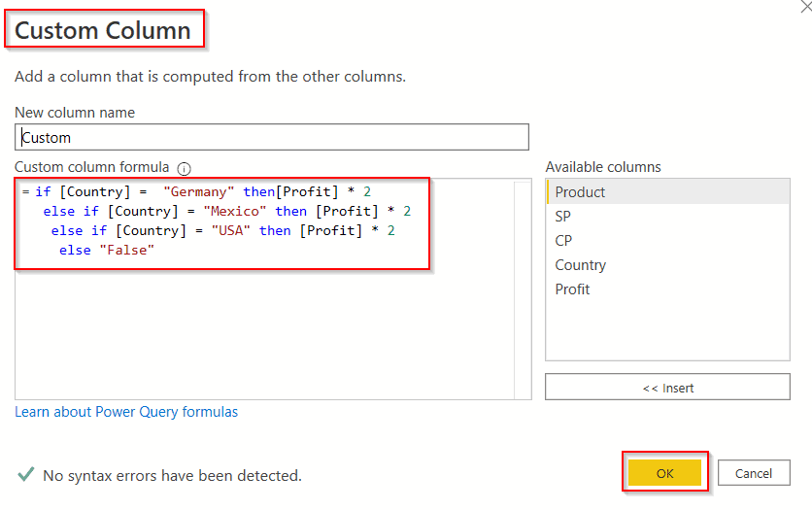Screen dimensions: 812x510
Task: Close the Custom Column dialog
Action: coord(806,7)
